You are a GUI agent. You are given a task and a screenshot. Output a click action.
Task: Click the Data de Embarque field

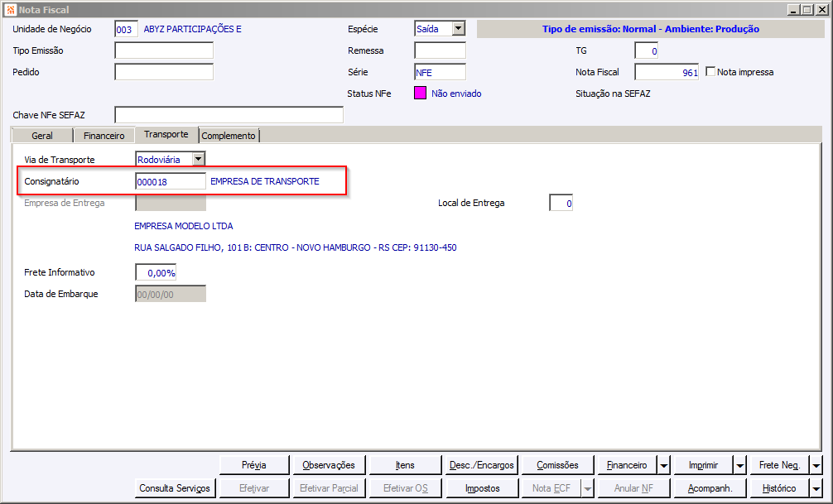pyautogui.click(x=171, y=295)
